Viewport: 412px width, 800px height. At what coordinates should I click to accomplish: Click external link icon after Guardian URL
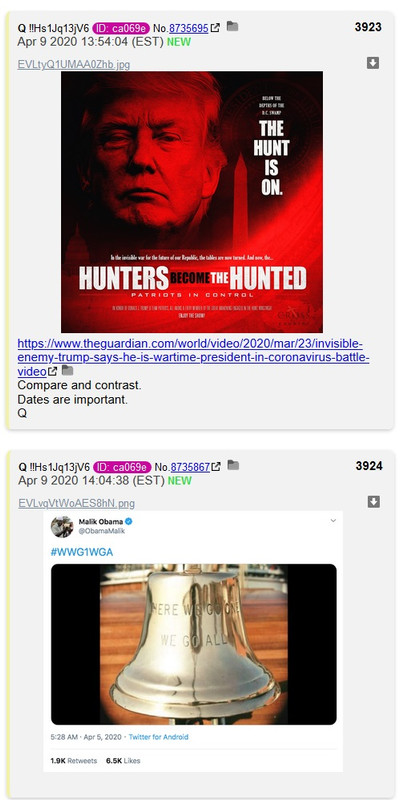coord(53,372)
